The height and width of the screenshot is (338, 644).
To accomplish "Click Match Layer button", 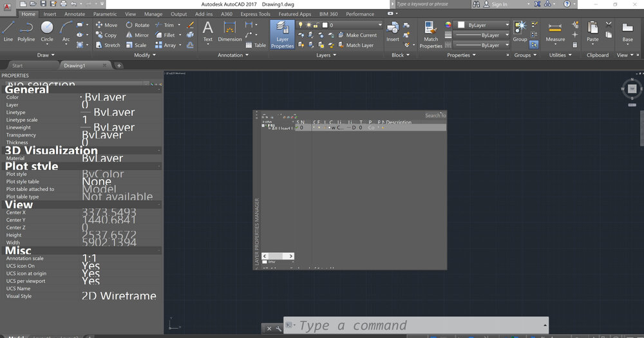I will (355, 45).
